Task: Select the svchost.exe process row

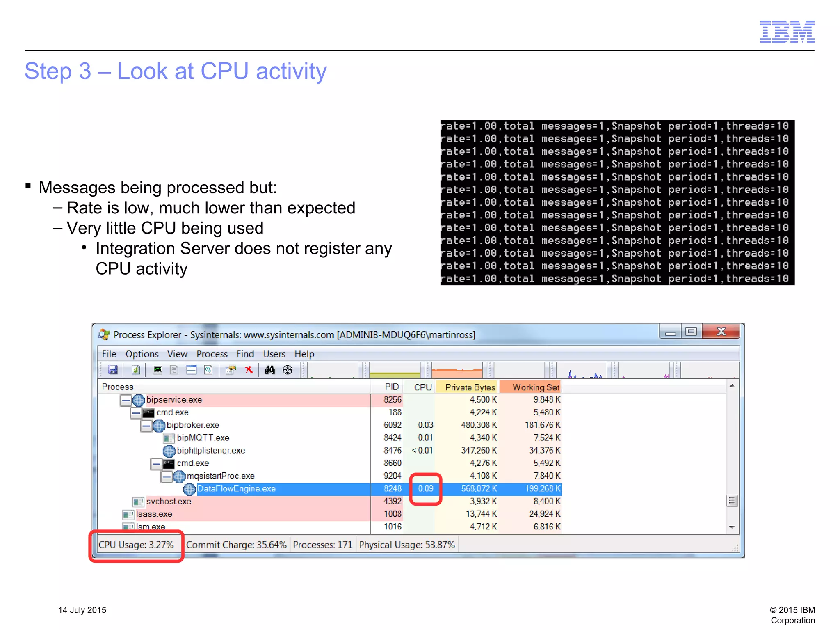Action: tap(330, 502)
